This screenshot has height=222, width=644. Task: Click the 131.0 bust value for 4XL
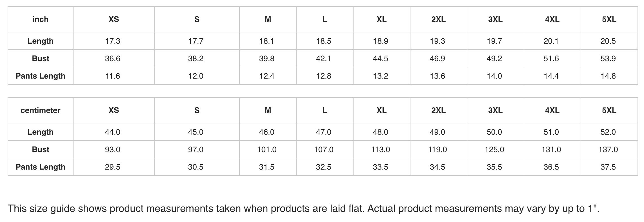tap(551, 150)
